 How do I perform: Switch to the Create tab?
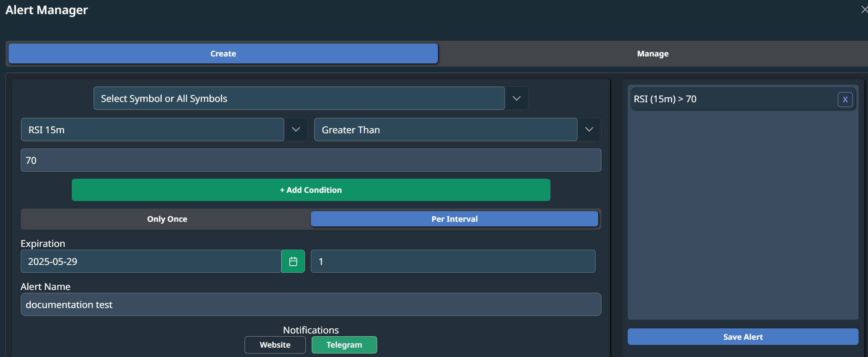223,54
